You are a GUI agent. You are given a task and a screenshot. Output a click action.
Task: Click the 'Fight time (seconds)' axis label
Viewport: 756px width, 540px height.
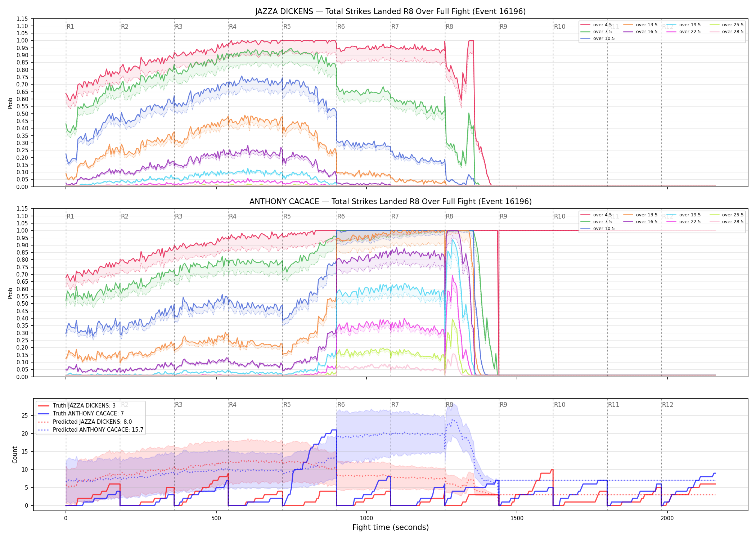pyautogui.click(x=391, y=527)
